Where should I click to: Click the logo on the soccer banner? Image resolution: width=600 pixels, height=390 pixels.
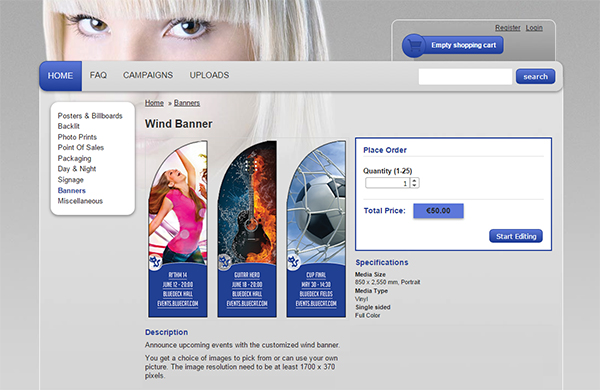coord(294,262)
